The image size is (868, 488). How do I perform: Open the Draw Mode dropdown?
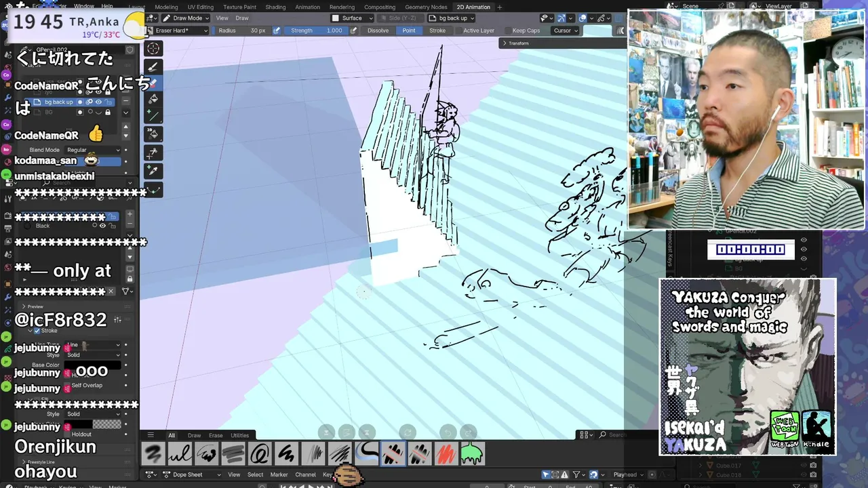[184, 18]
